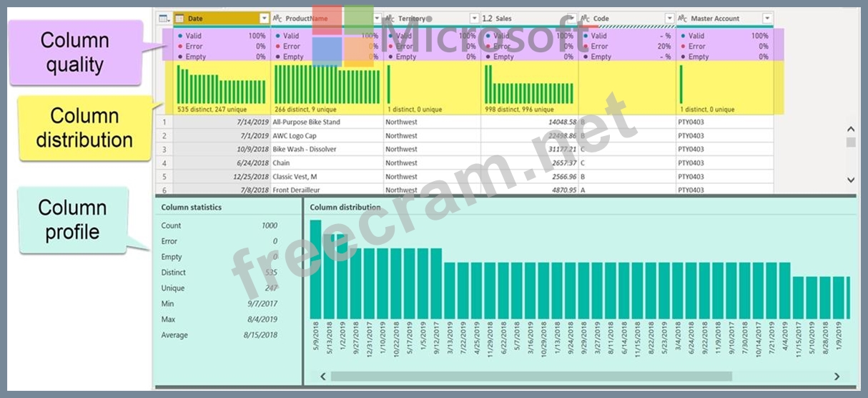Click the chart's left scroll arrow
This screenshot has height=398, width=868.
coord(322,376)
